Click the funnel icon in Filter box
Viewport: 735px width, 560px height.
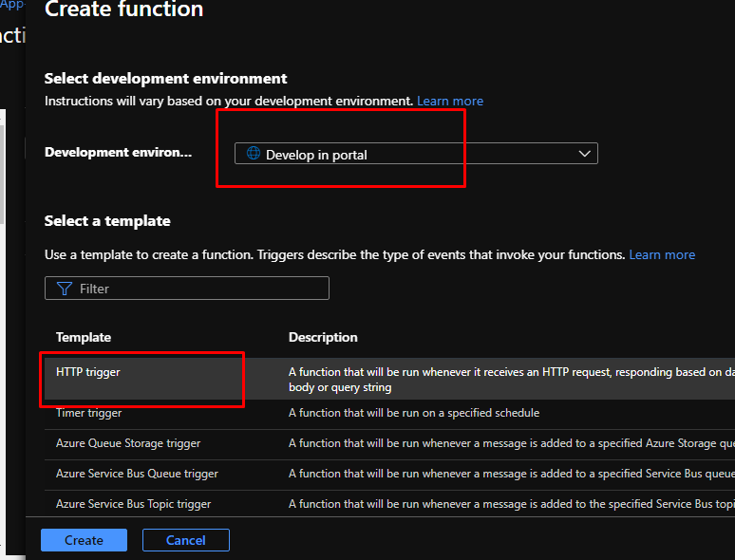point(65,289)
